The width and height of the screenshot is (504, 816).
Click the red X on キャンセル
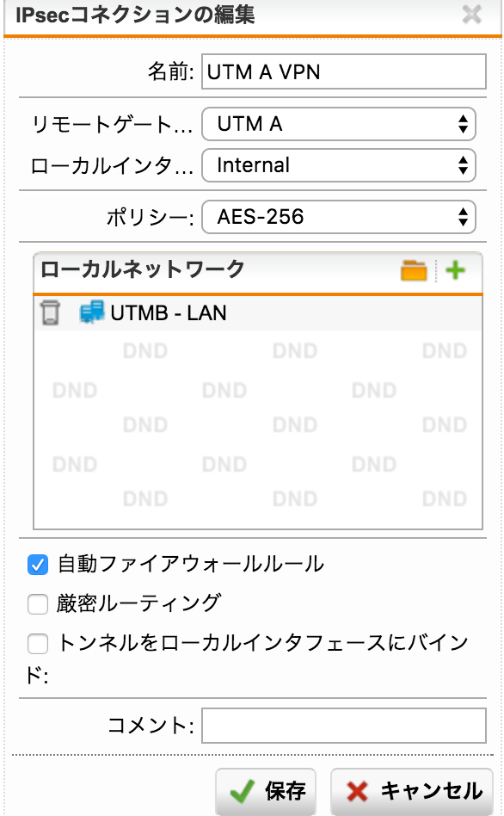[357, 791]
